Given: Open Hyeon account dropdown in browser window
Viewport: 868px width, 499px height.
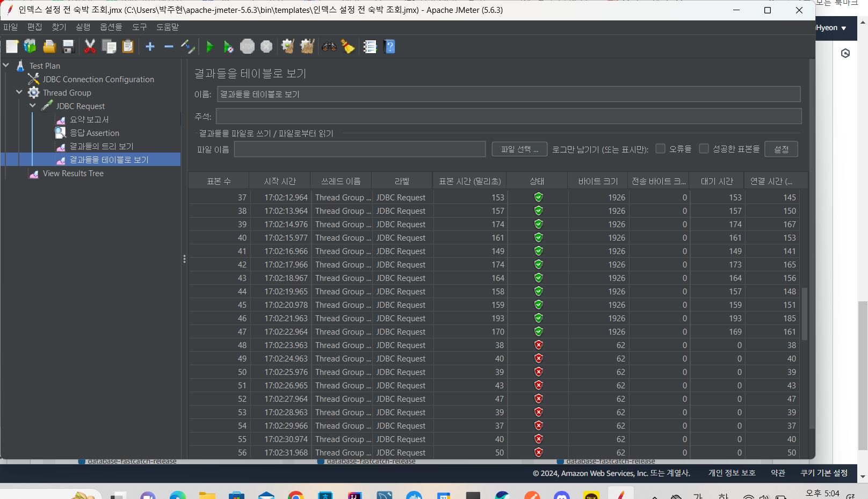Looking at the screenshot, I should tap(831, 28).
